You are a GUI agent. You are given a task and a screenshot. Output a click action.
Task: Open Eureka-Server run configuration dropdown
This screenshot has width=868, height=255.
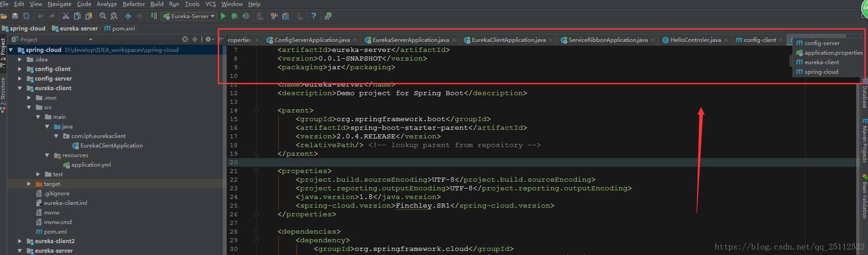tap(189, 16)
